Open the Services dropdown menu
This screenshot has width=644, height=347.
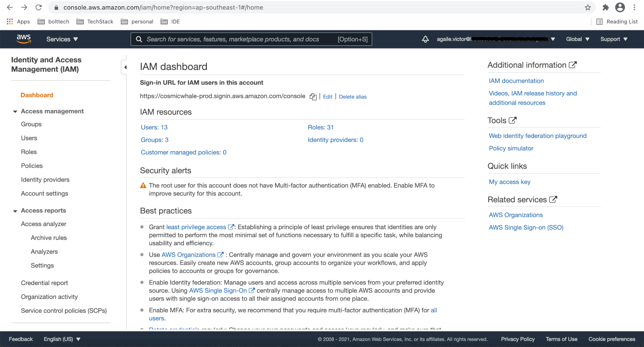pyautogui.click(x=62, y=39)
